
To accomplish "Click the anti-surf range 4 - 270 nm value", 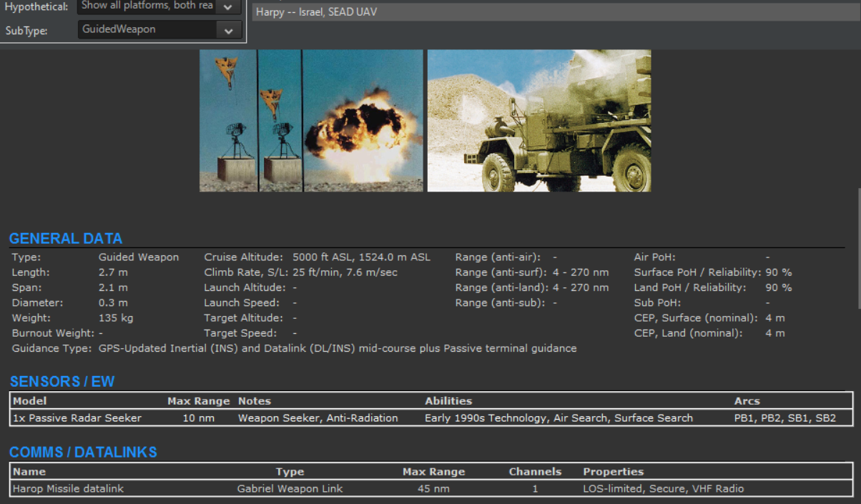I will [x=581, y=272].
